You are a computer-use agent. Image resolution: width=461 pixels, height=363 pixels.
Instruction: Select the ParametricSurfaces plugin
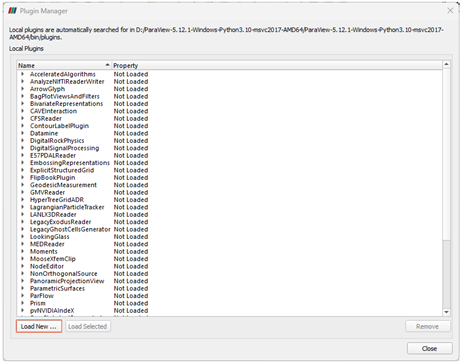[x=57, y=288]
